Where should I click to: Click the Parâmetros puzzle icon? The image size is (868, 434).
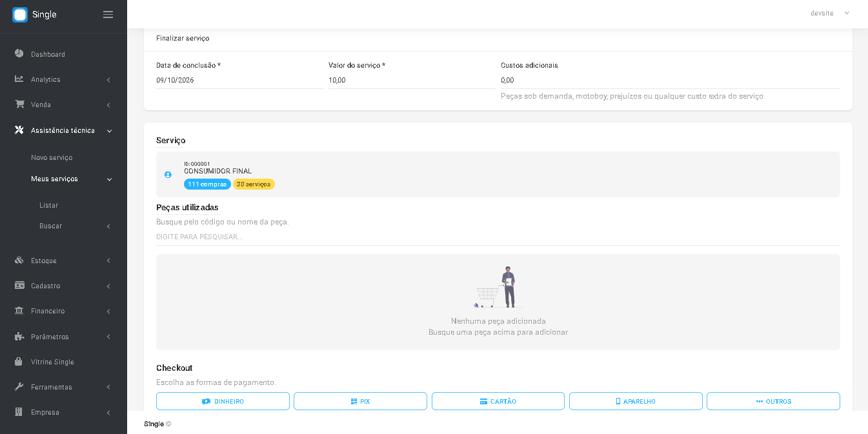point(19,337)
